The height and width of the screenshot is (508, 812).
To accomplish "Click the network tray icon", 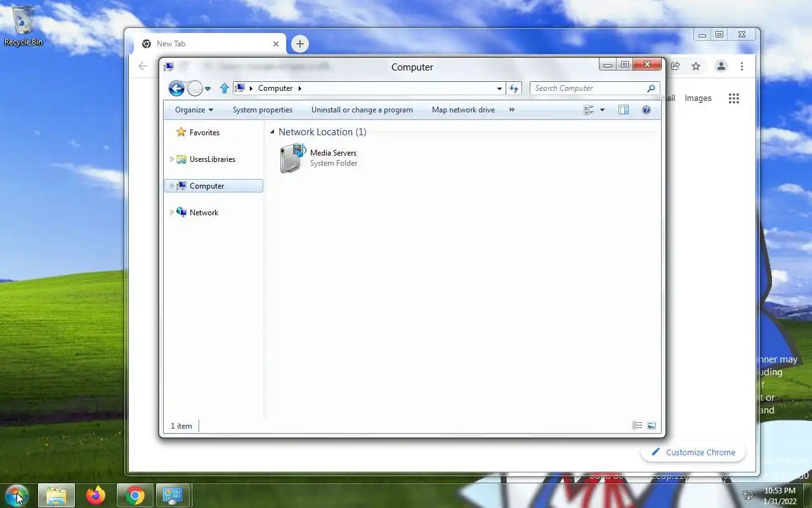I will [749, 495].
